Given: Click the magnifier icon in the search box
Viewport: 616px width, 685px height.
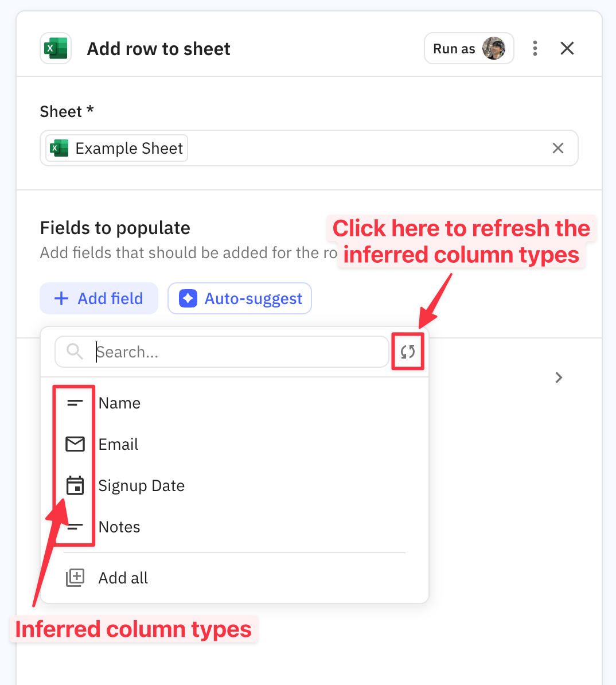Looking at the screenshot, I should pyautogui.click(x=75, y=351).
